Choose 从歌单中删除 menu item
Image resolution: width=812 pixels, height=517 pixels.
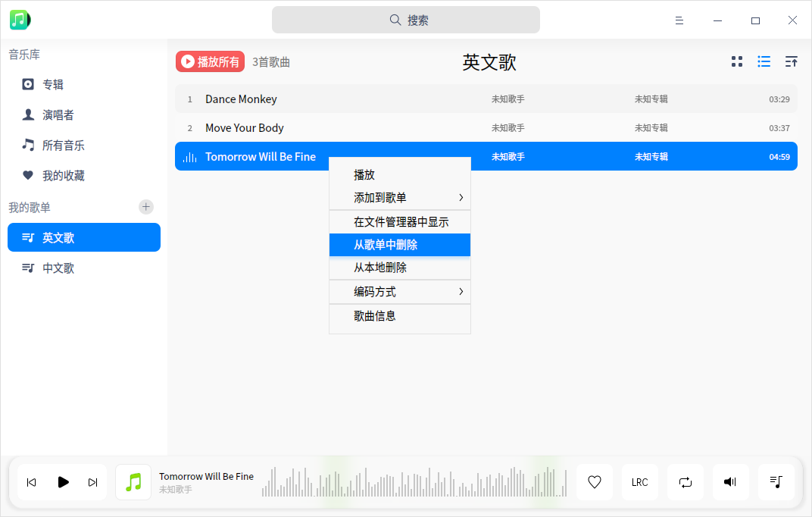click(x=400, y=245)
